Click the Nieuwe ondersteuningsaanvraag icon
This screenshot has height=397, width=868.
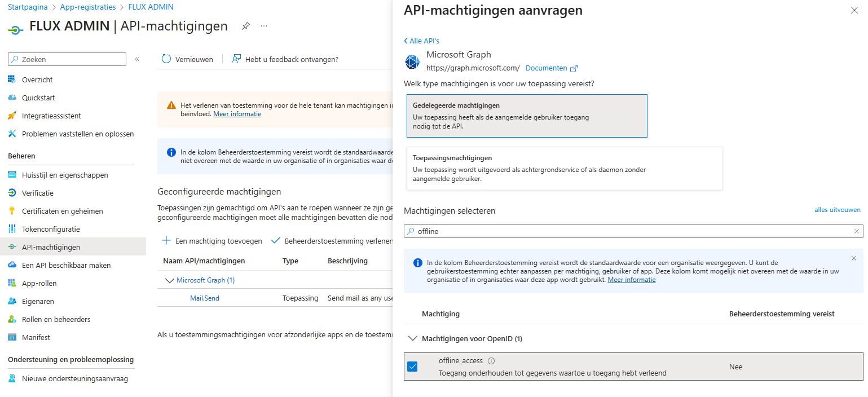[x=12, y=378]
